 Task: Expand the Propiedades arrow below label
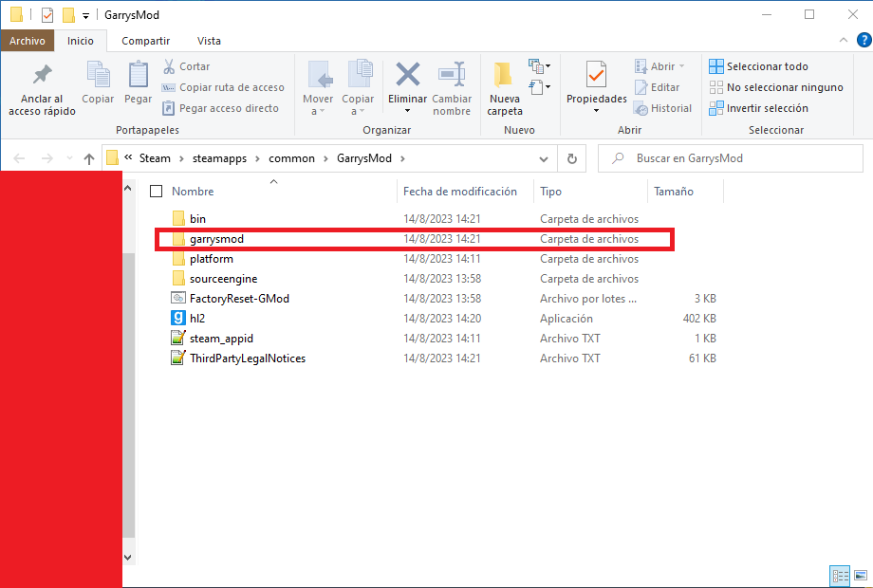coord(596,111)
